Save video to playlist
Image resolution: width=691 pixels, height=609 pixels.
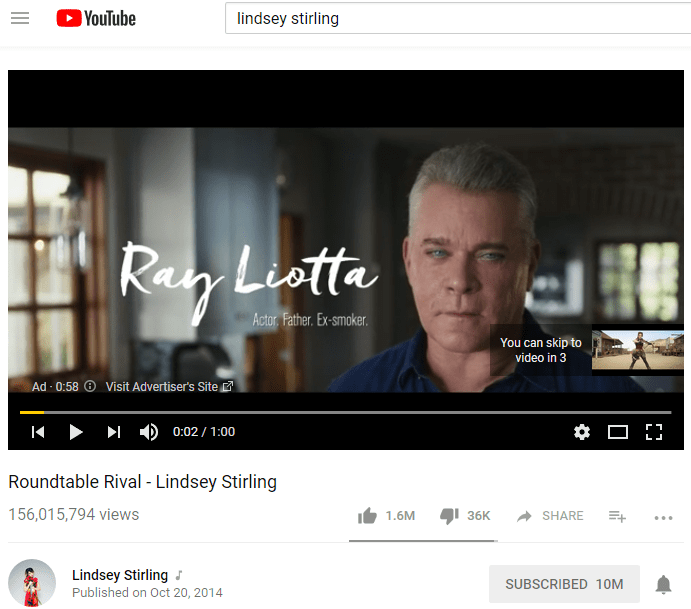(x=617, y=516)
